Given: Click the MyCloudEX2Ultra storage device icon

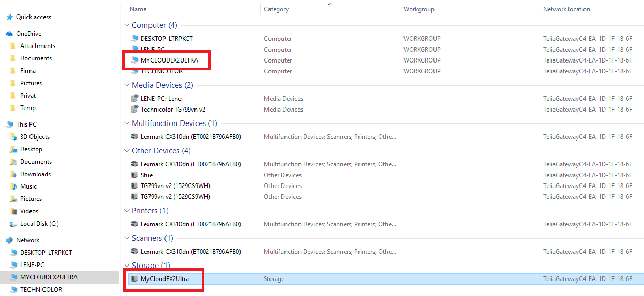Looking at the screenshot, I should pos(135,279).
